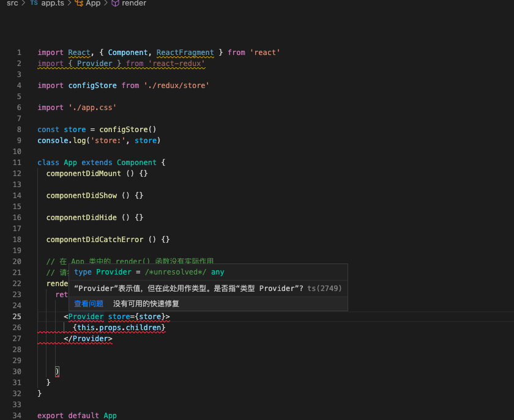514x420 pixels.
Task: Click the Provider tag on line 25
Action: (86, 316)
